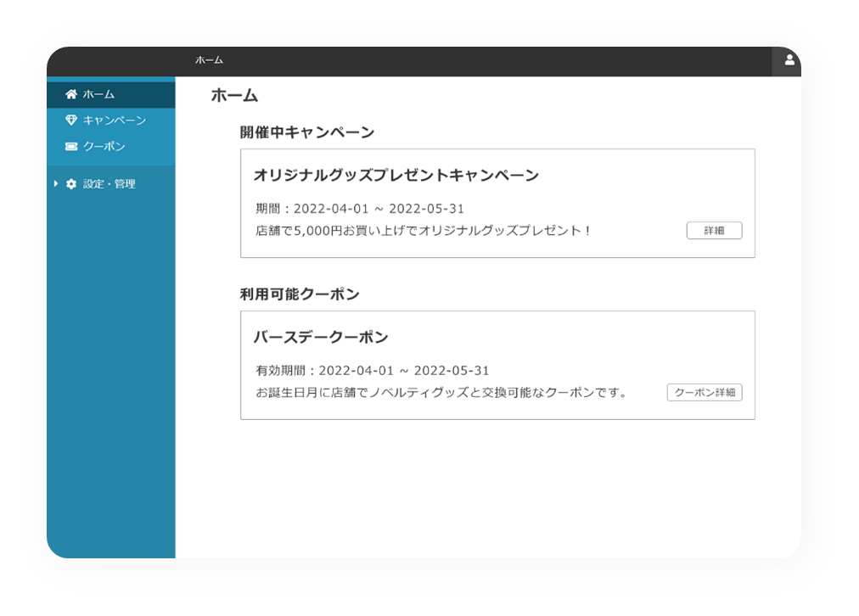This screenshot has width=859, height=616.
Task: Click the coupon 有効期間 date text
Action: (x=373, y=371)
